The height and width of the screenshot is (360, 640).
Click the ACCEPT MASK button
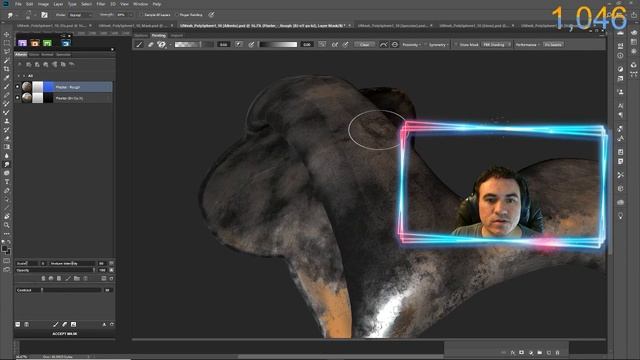pyautogui.click(x=64, y=333)
